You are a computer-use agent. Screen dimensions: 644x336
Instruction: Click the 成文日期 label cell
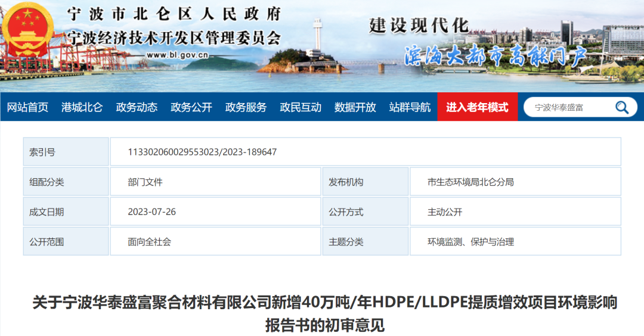click(x=66, y=211)
